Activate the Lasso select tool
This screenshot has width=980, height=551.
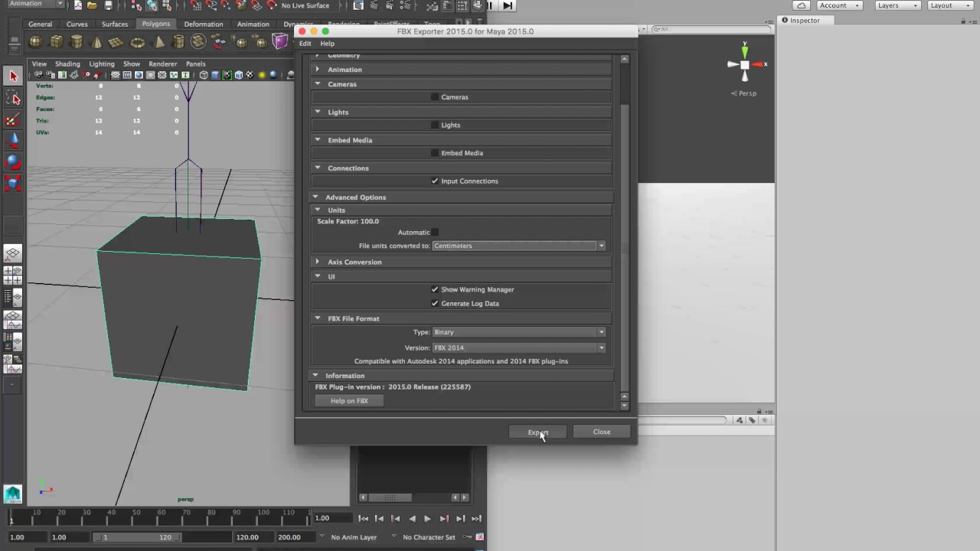pyautogui.click(x=13, y=98)
